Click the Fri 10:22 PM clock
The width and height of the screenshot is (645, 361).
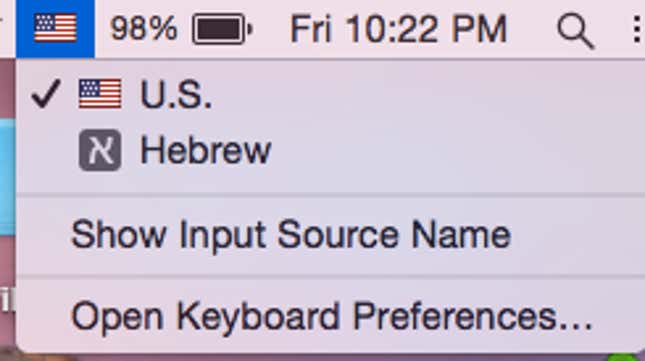(398, 29)
